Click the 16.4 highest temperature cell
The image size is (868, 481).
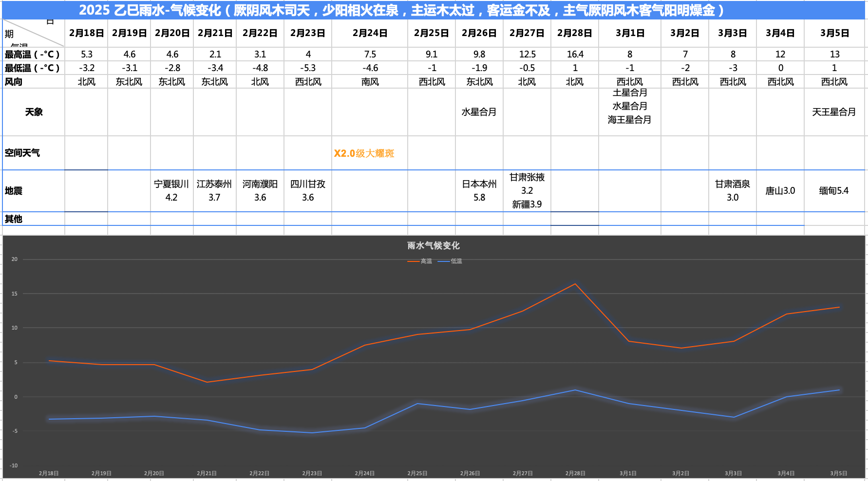(x=575, y=54)
